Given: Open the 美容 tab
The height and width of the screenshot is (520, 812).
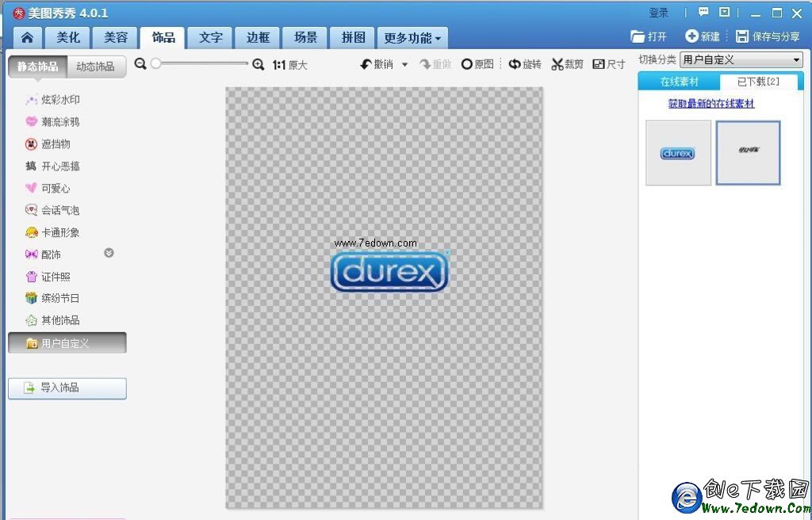Looking at the screenshot, I should click(x=116, y=38).
